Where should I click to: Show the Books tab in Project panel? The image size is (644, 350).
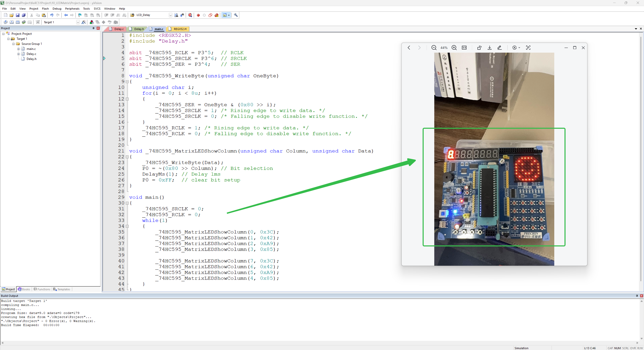pyautogui.click(x=24, y=289)
